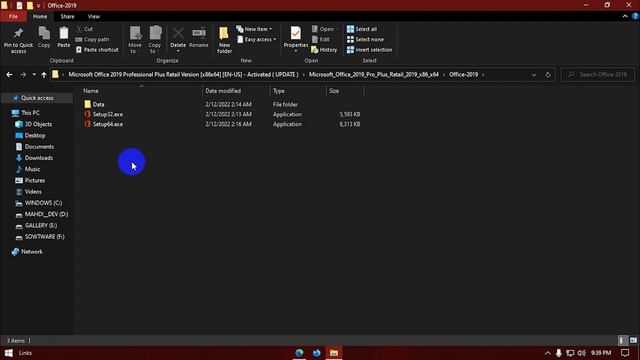Viewport: 640px width, 360px height.
Task: Click the Copy ribbon button
Action: pyautogui.click(x=44, y=38)
